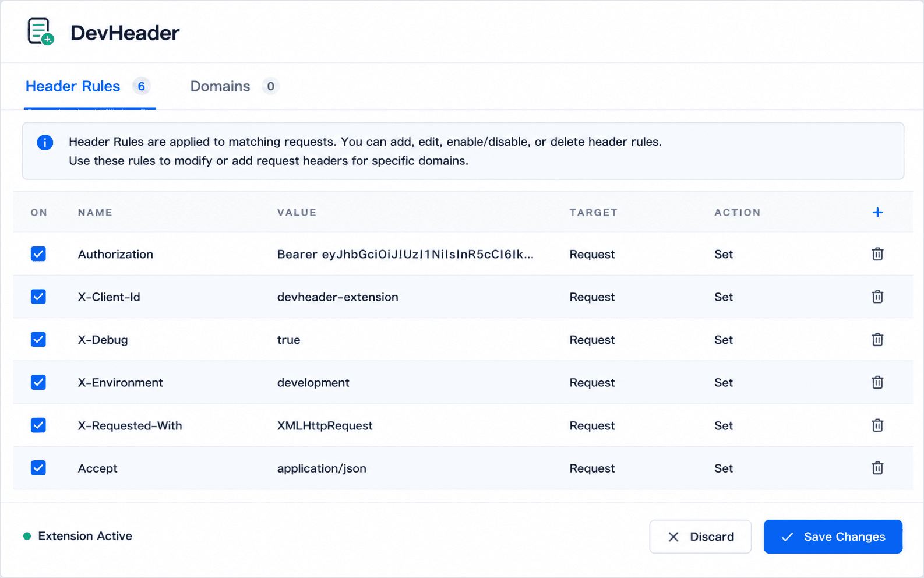Image resolution: width=924 pixels, height=578 pixels.
Task: Switch to the Domains tab
Action: (234, 86)
